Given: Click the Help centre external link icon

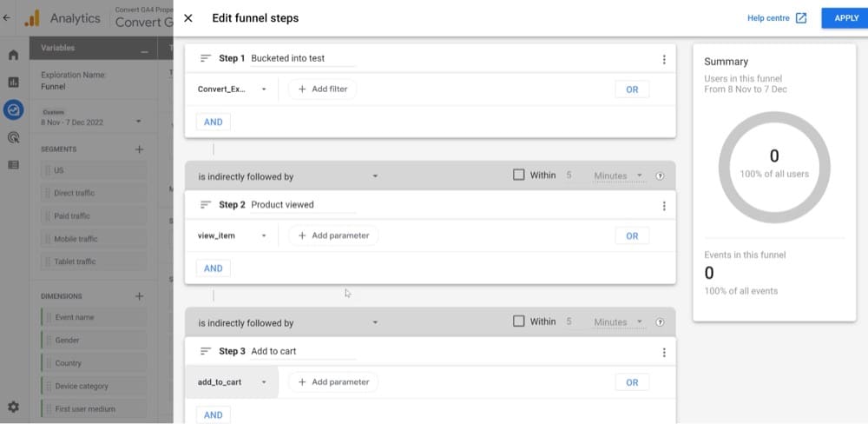Looking at the screenshot, I should tap(801, 18).
